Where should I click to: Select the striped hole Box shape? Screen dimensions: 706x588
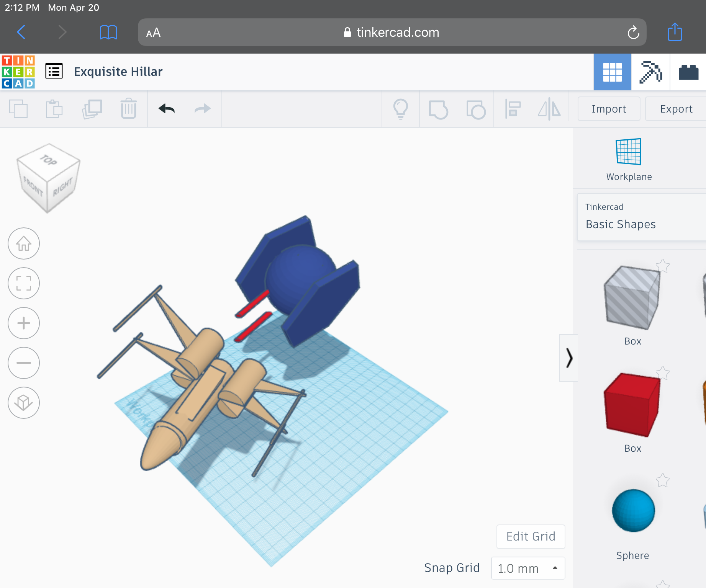[632, 297]
